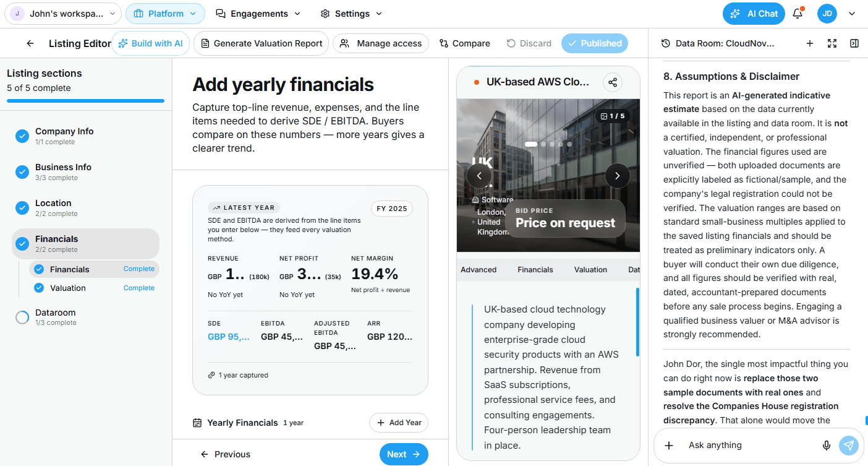
Task: Expand the chat panel to fullscreen
Action: (x=832, y=43)
